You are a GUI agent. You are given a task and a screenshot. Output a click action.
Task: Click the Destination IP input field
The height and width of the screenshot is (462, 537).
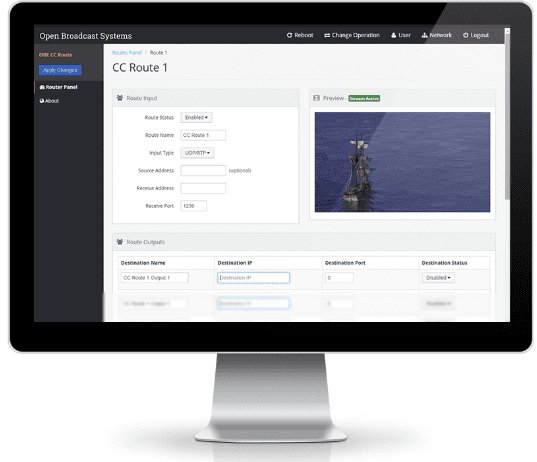(x=254, y=278)
